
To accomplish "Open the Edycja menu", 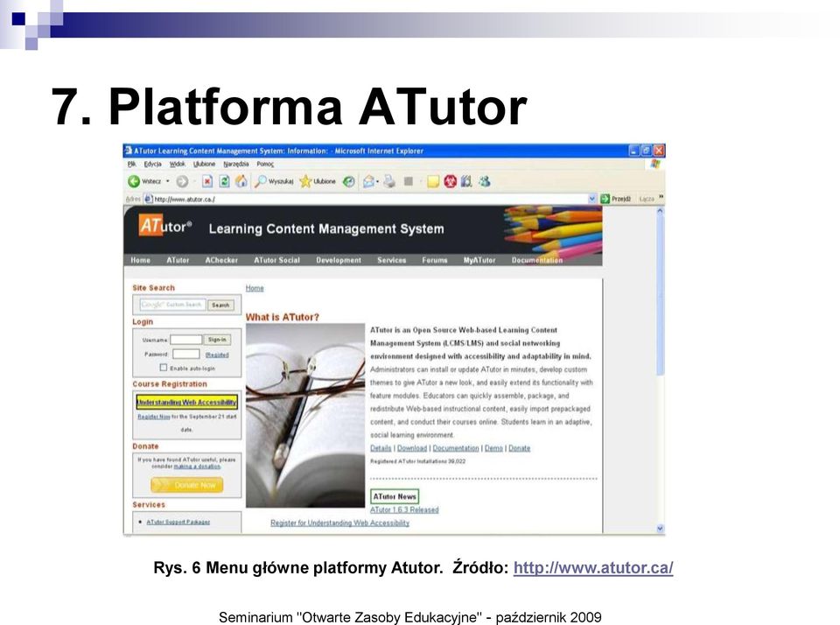I will [152, 164].
